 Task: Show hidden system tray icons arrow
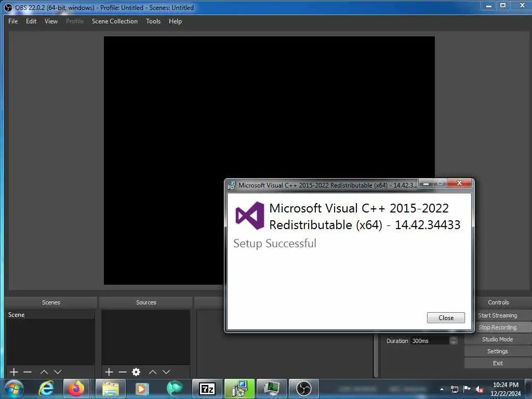442,389
